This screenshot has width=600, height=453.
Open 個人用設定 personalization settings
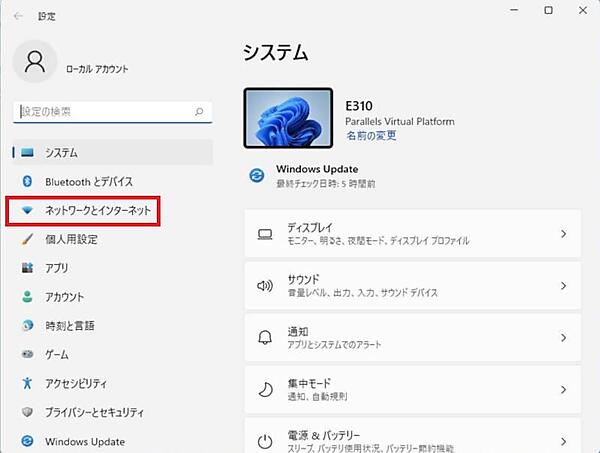click(x=112, y=240)
